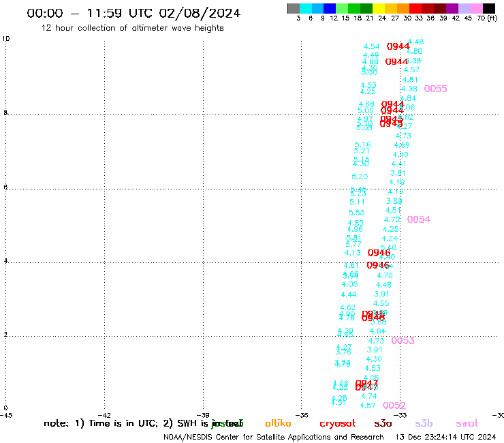Screen dimensions: 504x443
Task: Click the light green legend swatch
Action: 342,8
